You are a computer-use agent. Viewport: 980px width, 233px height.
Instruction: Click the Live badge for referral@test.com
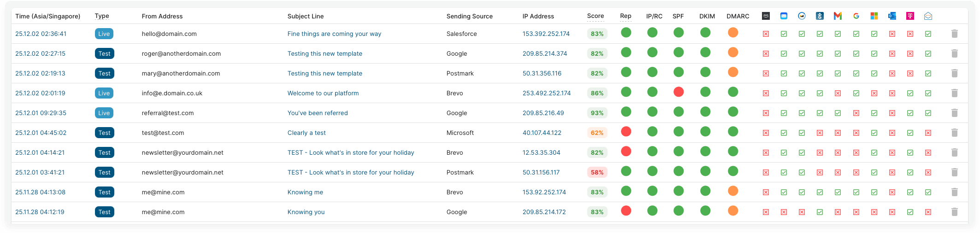click(104, 113)
